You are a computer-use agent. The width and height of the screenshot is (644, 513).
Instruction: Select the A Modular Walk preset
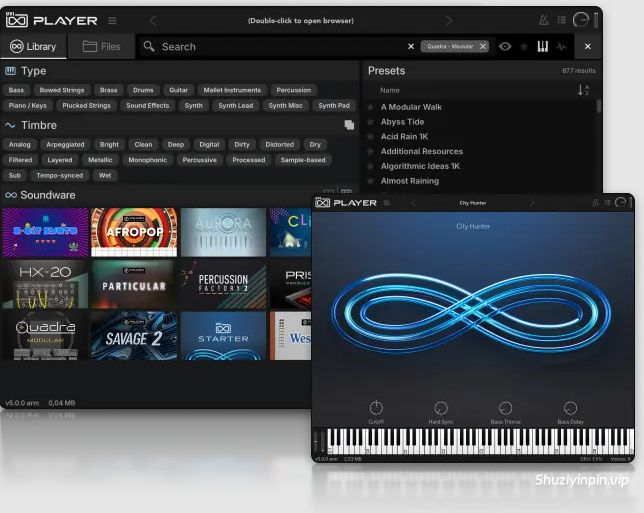[x=411, y=107]
